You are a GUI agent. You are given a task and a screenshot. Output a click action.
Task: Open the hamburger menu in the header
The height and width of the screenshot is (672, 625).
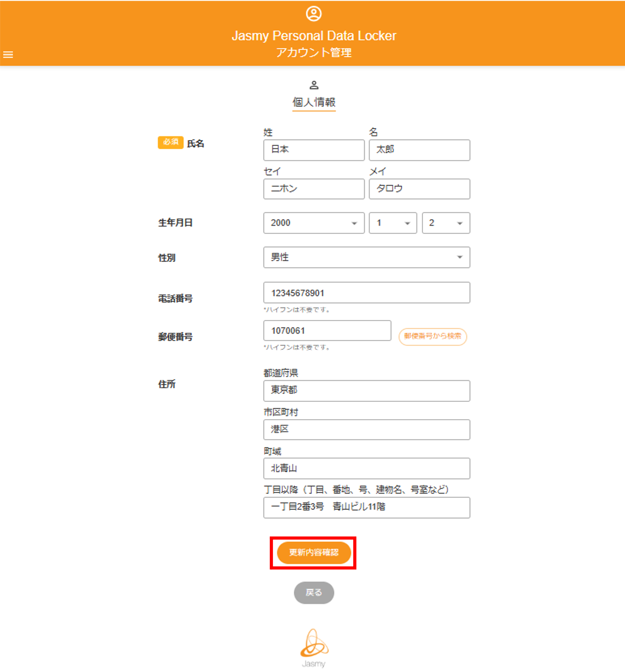(x=8, y=55)
